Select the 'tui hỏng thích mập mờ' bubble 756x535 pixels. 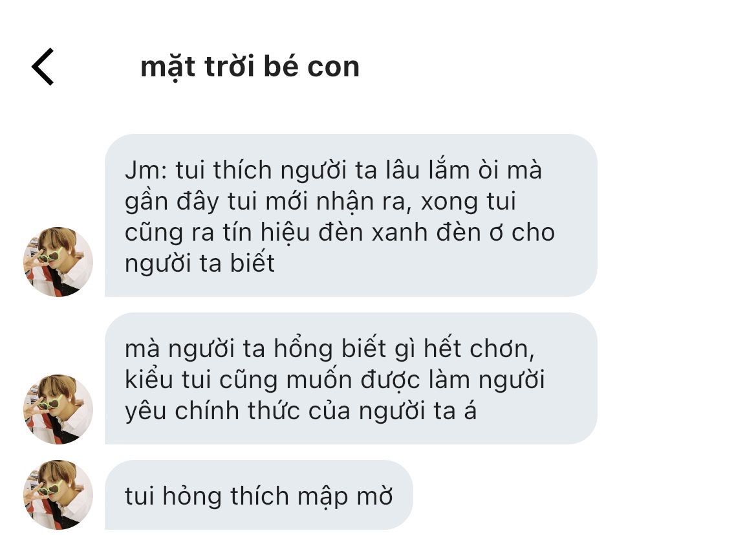[259, 495]
